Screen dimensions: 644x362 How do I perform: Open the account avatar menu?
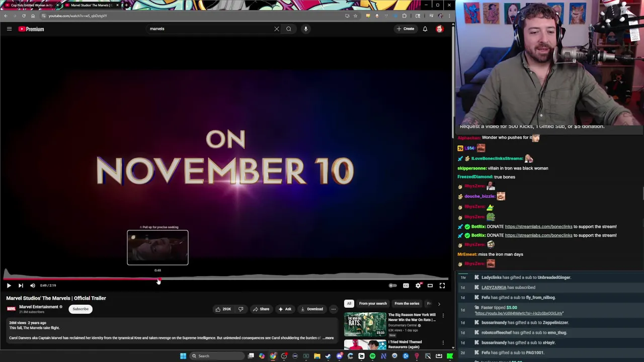(x=440, y=29)
